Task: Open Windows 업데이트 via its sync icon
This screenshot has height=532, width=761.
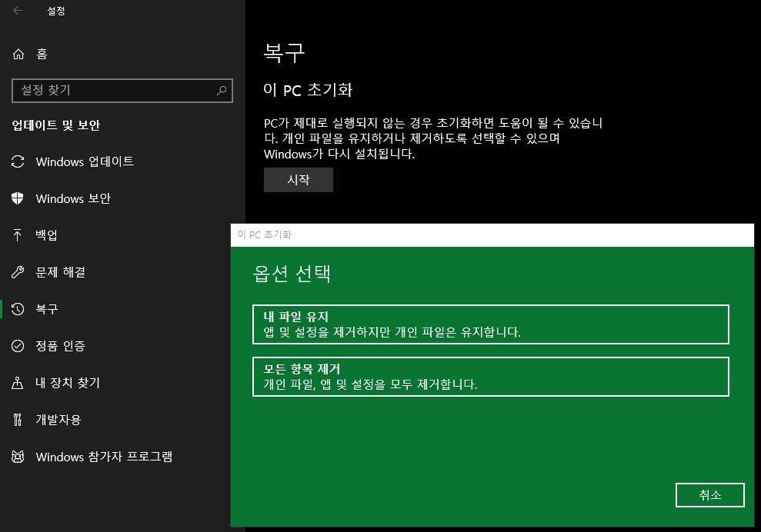Action: 18,161
